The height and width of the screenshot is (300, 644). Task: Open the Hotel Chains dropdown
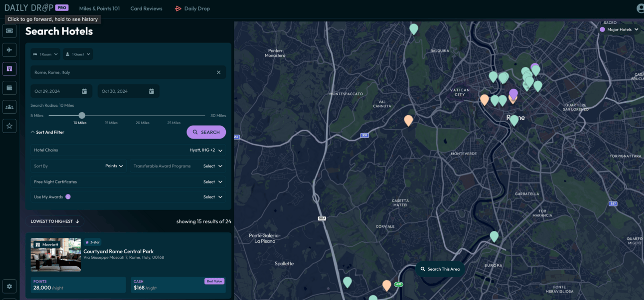pyautogui.click(x=128, y=150)
